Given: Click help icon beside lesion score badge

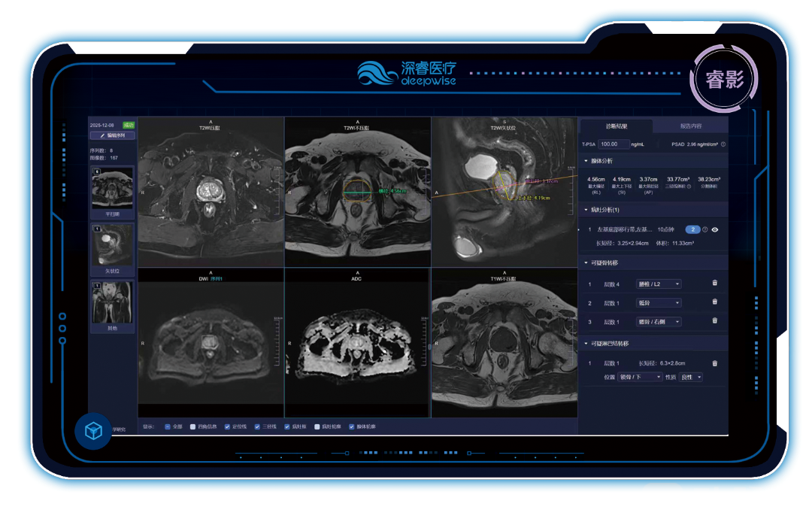Looking at the screenshot, I should coord(704,229).
